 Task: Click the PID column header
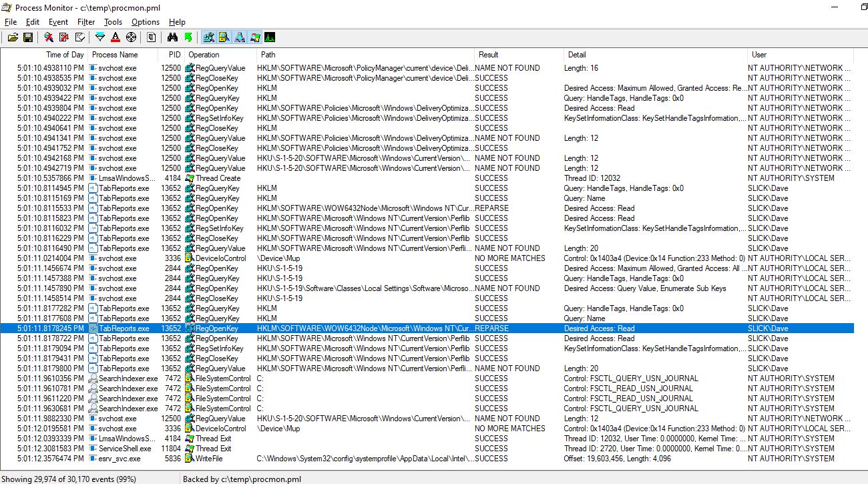171,55
